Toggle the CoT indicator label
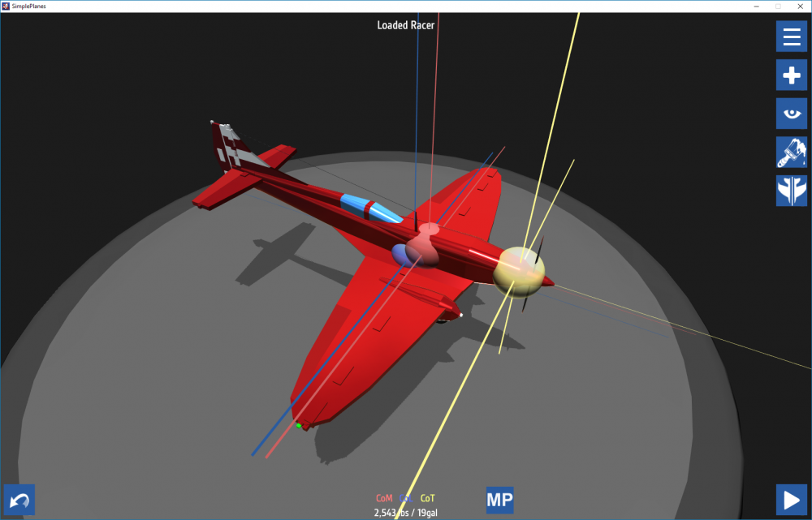Screen dimensions: 812x520 (x=428, y=498)
